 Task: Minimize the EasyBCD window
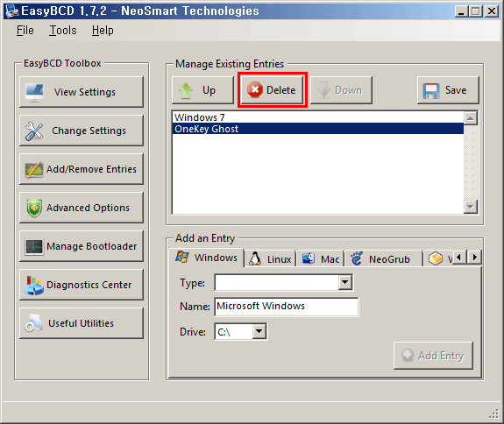tap(461, 11)
